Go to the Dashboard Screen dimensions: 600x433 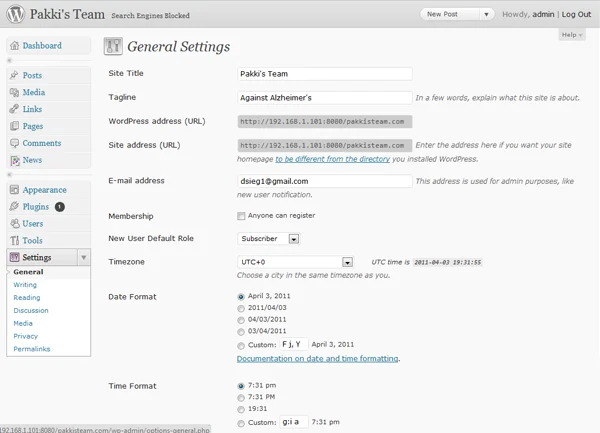point(42,46)
